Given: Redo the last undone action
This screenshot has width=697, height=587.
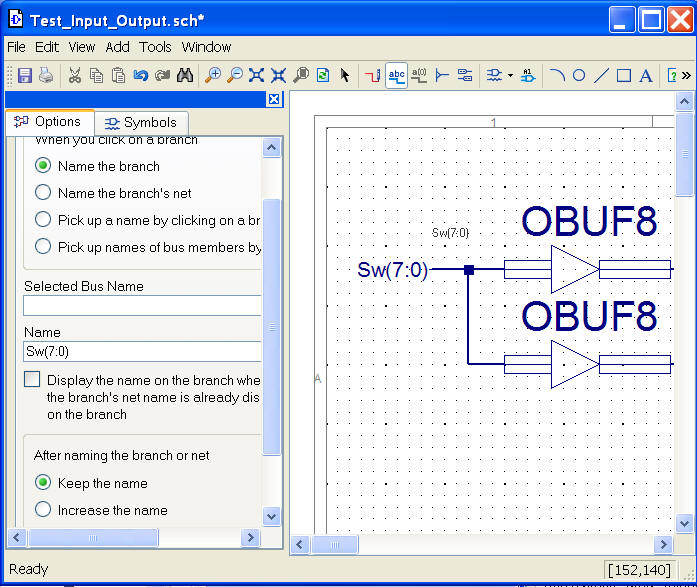Looking at the screenshot, I should pos(162,76).
